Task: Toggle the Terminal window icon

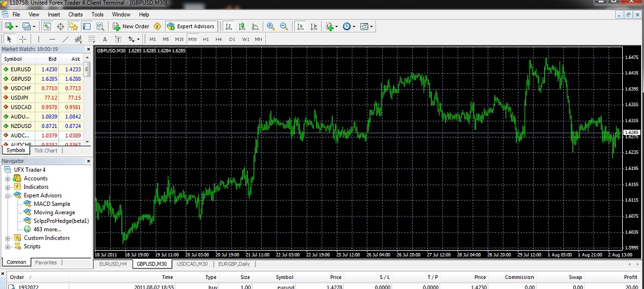Action: [87, 27]
